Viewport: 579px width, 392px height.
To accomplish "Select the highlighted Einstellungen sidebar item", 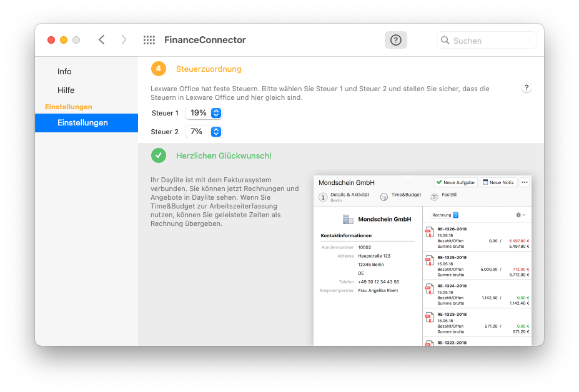I will (86, 123).
